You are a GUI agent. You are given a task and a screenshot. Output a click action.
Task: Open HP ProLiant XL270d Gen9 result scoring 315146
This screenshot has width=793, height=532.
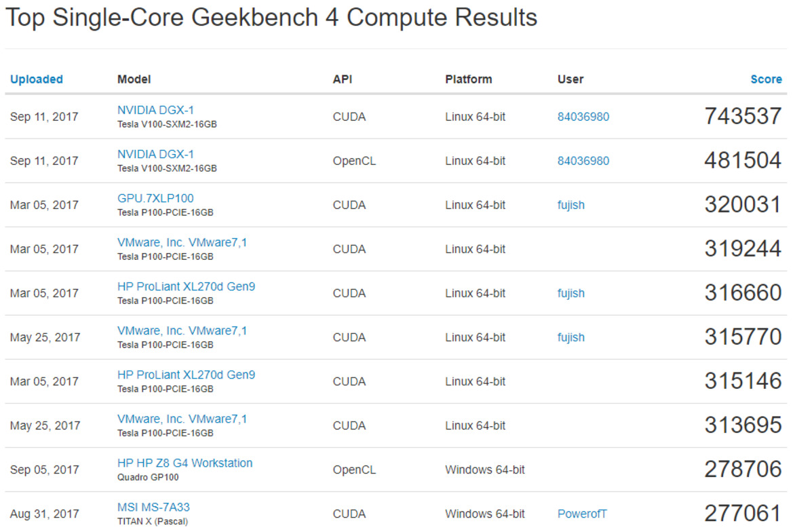pyautogui.click(x=186, y=375)
